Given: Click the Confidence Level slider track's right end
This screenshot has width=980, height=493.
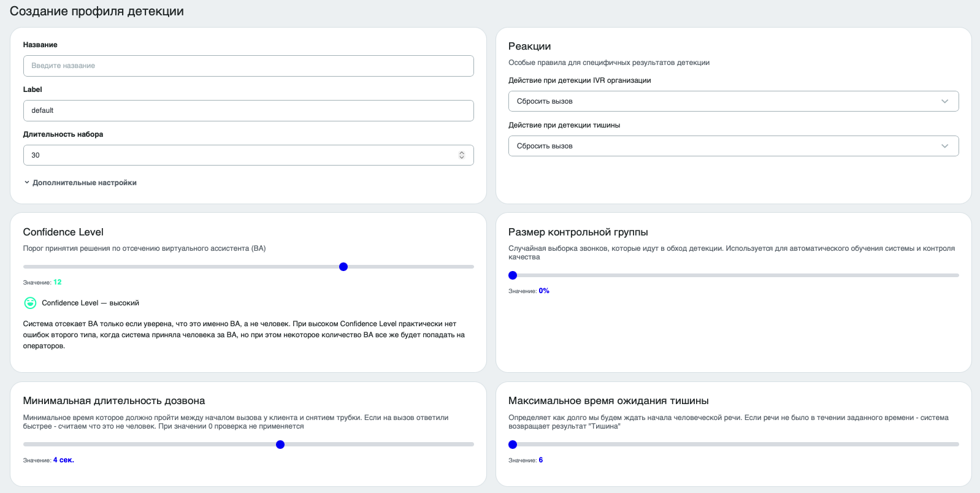Looking at the screenshot, I should tap(471, 267).
